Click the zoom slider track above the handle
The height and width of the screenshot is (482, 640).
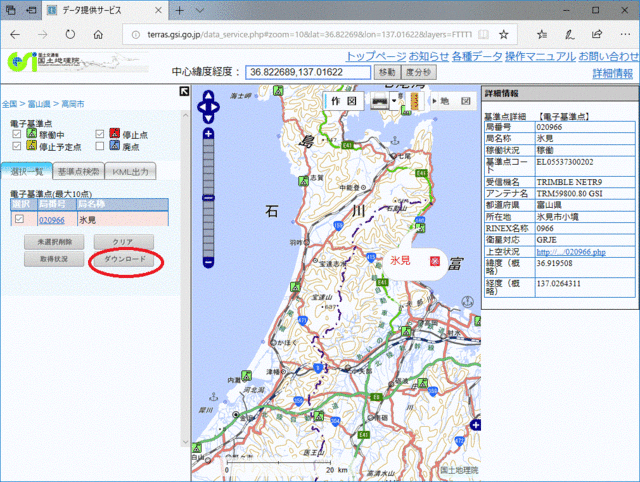(x=208, y=167)
